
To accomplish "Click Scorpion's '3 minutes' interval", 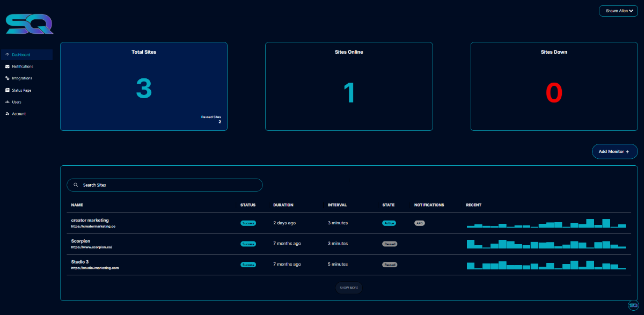I will point(338,244).
